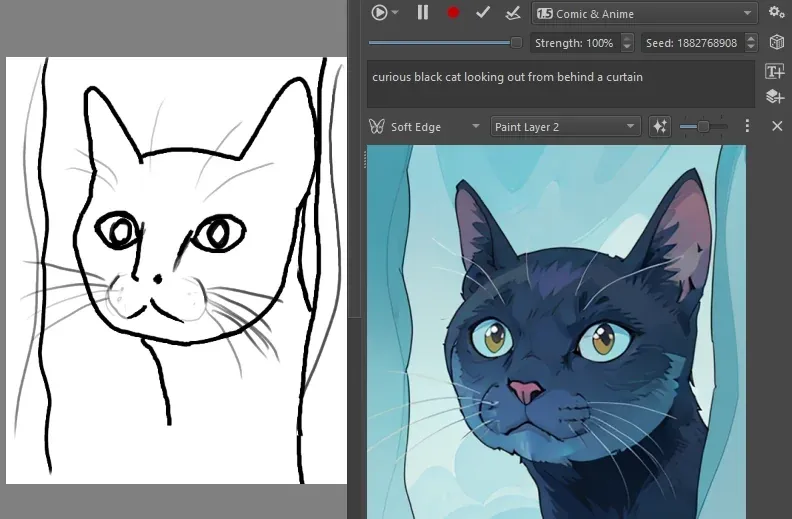Viewport: 792px width, 519px height.
Task: Click the random seed dice icon
Action: coord(776,43)
